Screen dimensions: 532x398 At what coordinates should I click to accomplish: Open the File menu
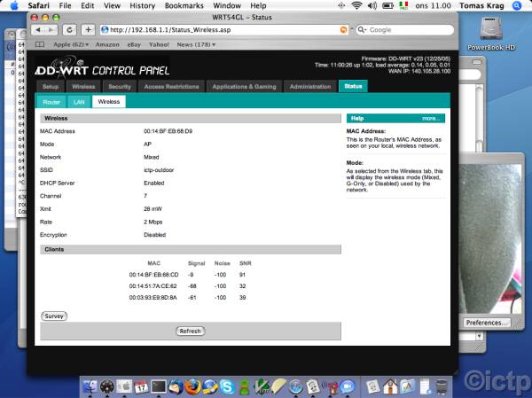tap(65, 5)
